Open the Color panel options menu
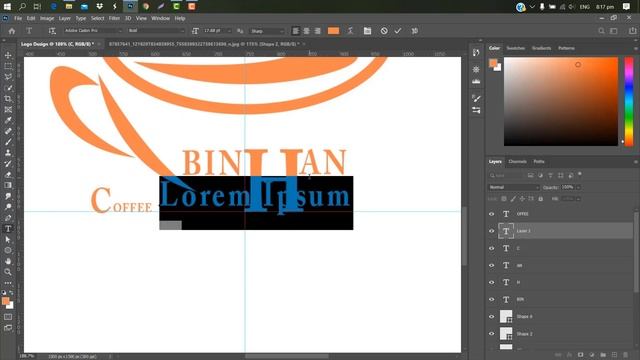The image size is (640, 360). [x=636, y=48]
